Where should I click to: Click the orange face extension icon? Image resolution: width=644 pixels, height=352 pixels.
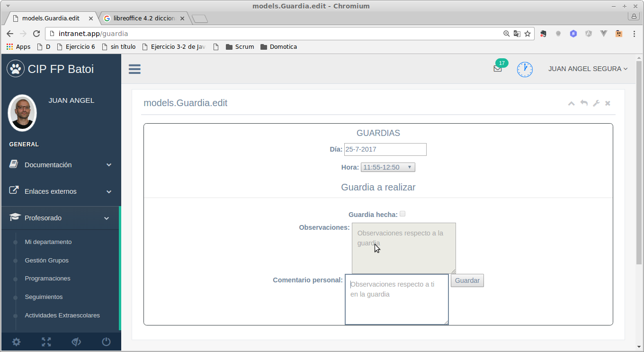pyautogui.click(x=619, y=34)
